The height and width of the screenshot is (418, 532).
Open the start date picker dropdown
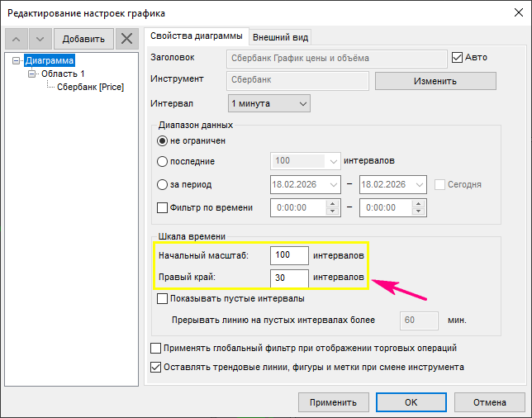tap(334, 184)
